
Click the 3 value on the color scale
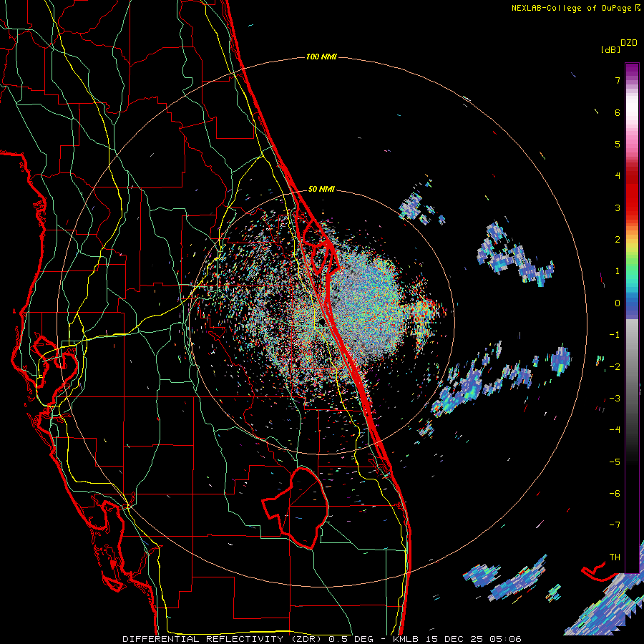tap(618, 208)
